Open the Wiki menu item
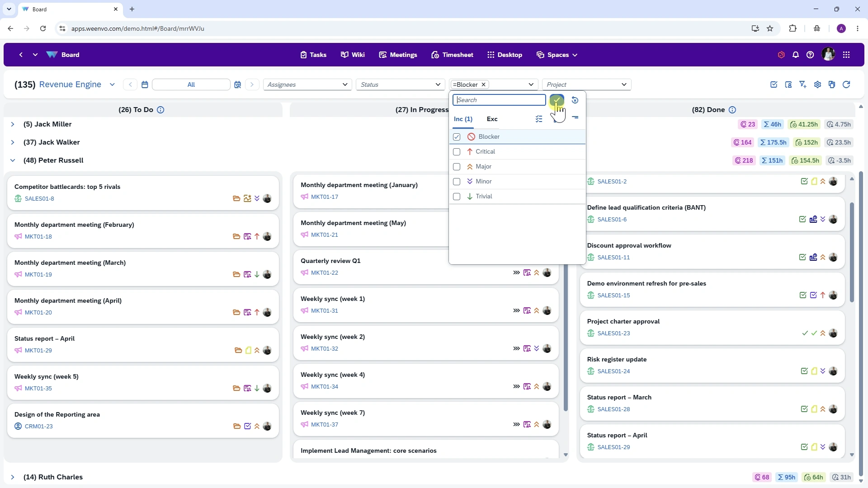 pyautogui.click(x=353, y=55)
